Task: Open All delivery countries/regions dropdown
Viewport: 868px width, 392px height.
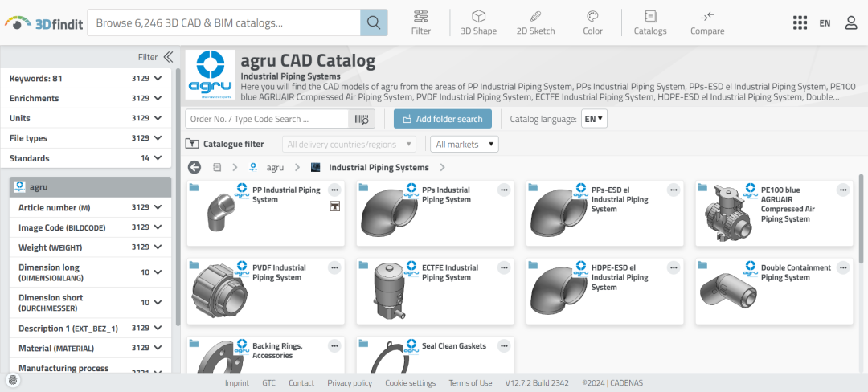Action: tap(349, 145)
